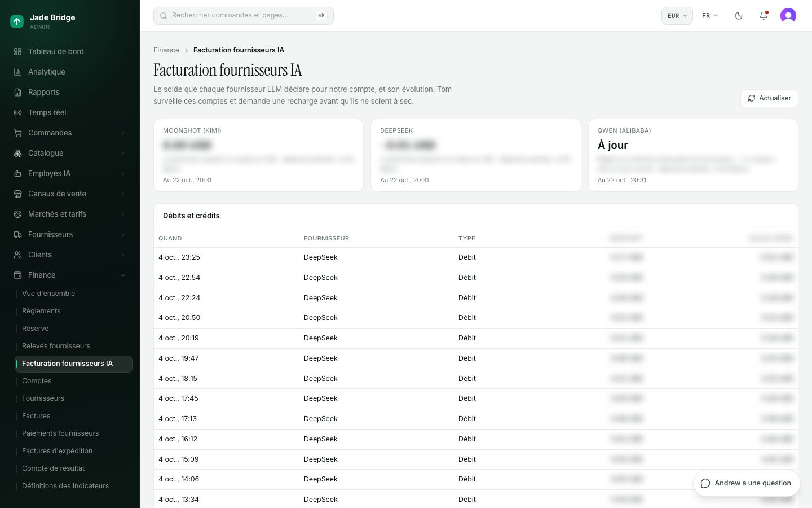Image resolution: width=812 pixels, height=508 pixels.
Task: Click the Clients people icon
Action: click(17, 255)
